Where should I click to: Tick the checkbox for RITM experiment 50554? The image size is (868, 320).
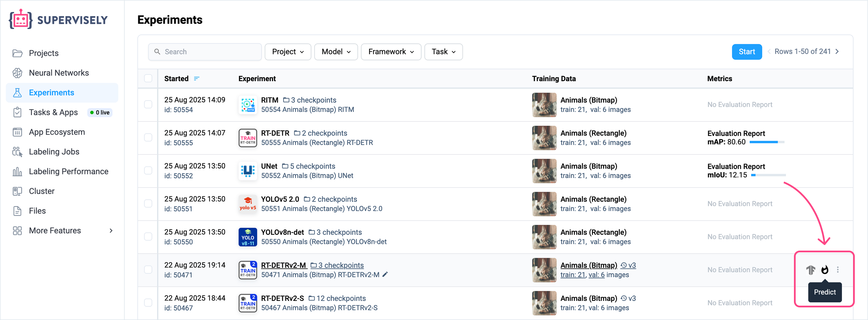148,105
